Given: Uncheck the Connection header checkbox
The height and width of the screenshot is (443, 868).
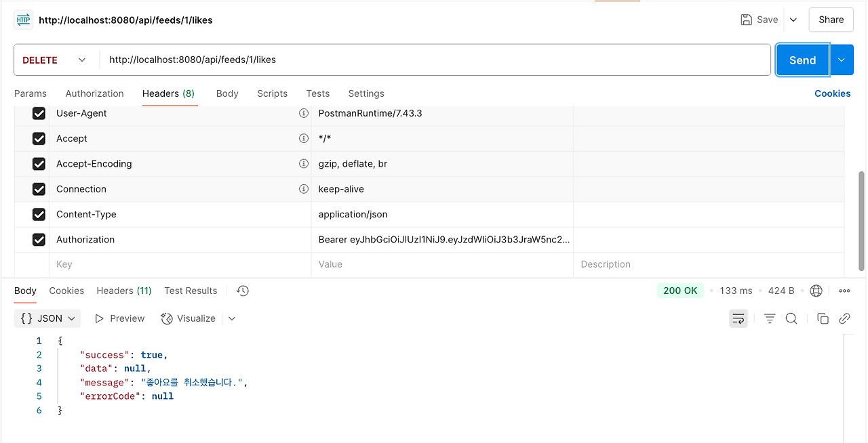Looking at the screenshot, I should (39, 189).
